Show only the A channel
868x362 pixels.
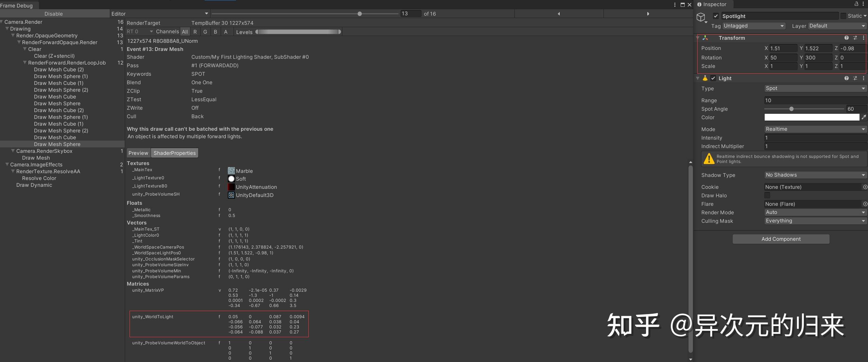(x=226, y=32)
